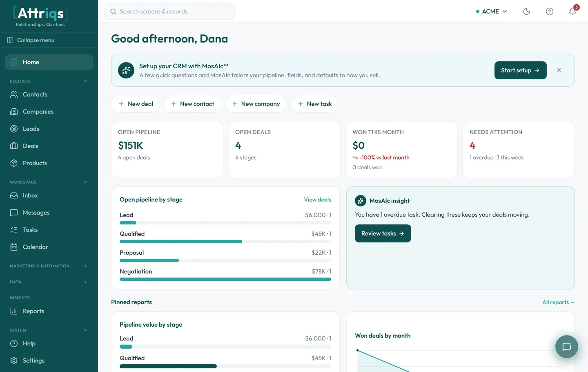
Task: Open the Home page
Action: tap(49, 62)
